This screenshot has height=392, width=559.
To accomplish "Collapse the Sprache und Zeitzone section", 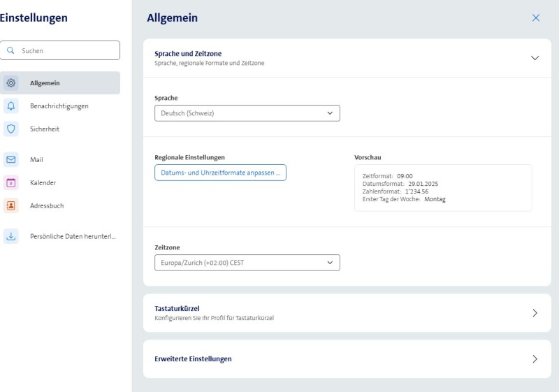I will [x=535, y=58].
